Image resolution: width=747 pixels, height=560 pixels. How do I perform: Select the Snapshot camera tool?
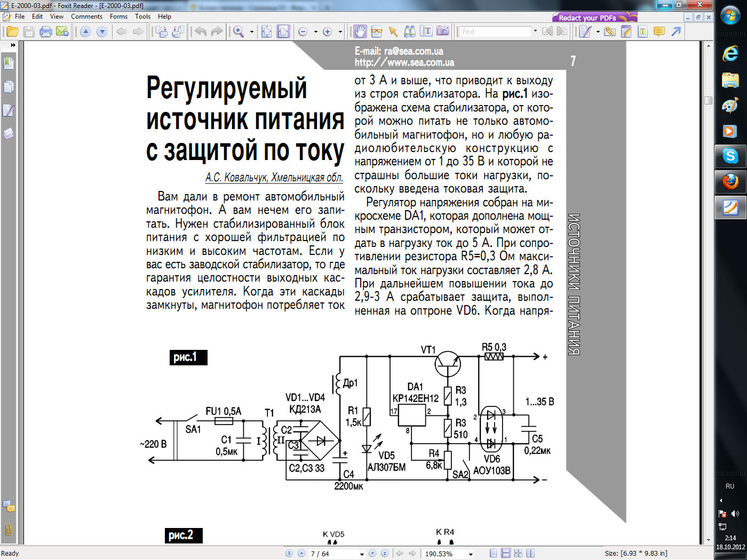(443, 32)
